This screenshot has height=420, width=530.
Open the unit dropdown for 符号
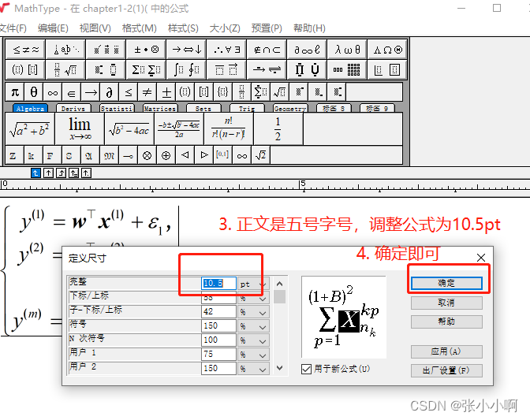[253, 326]
